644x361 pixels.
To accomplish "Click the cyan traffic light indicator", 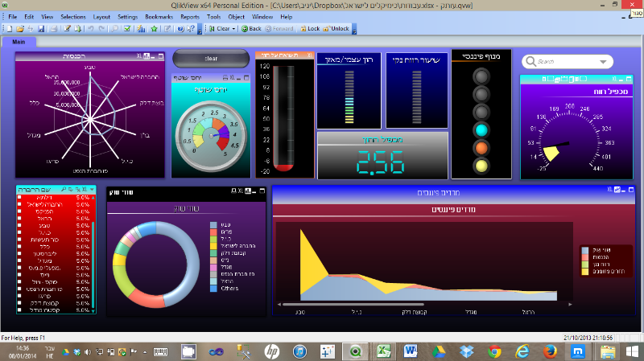I will click(481, 130).
